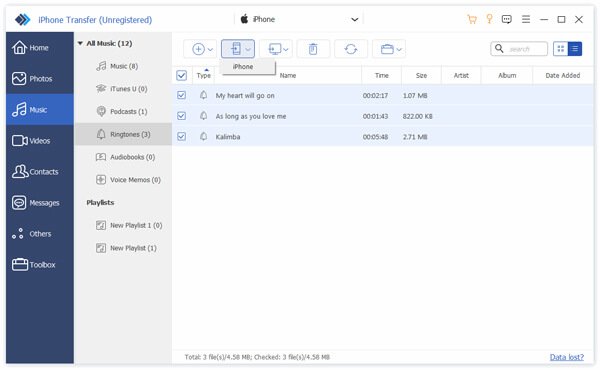600x370 pixels.
Task: Sort by Date Added column
Action: coord(562,75)
